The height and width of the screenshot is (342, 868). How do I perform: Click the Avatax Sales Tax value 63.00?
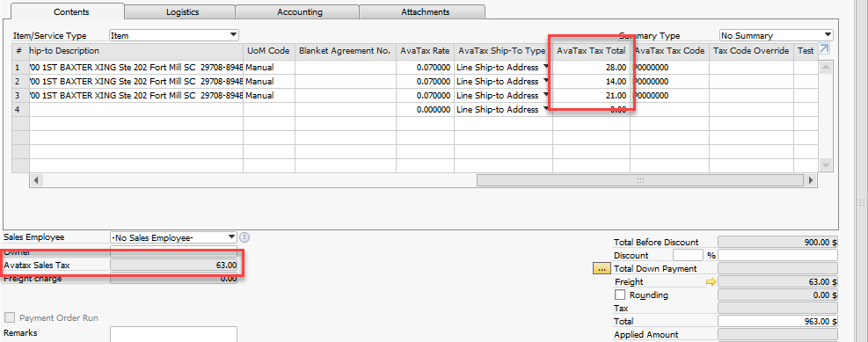(173, 266)
